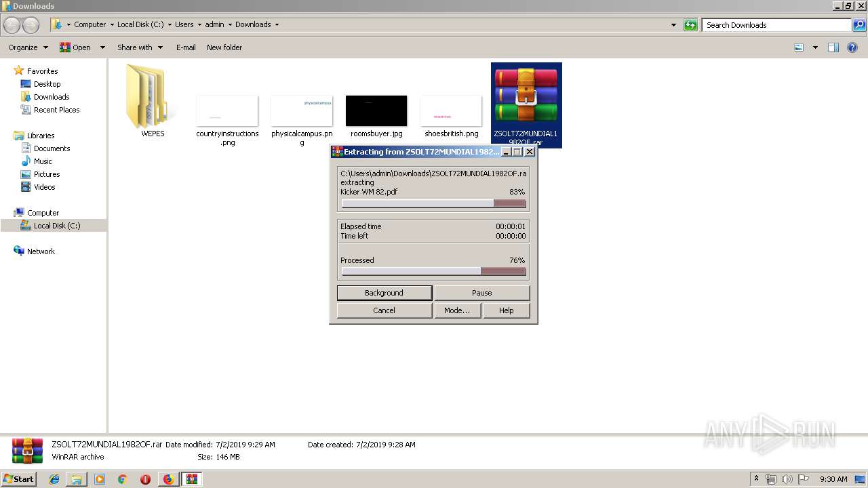The height and width of the screenshot is (488, 868).
Task: Open extraction Mode... options
Action: point(456,310)
